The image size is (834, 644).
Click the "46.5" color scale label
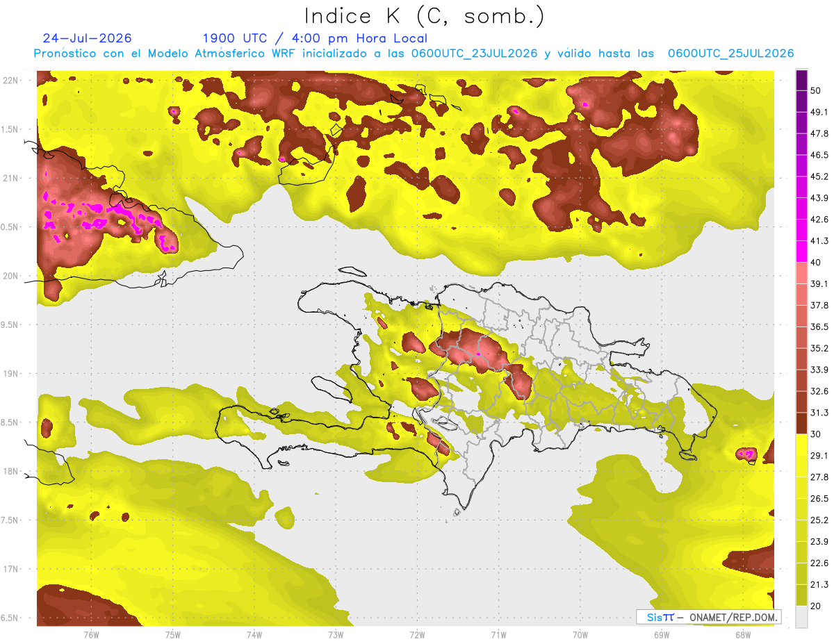(819, 155)
